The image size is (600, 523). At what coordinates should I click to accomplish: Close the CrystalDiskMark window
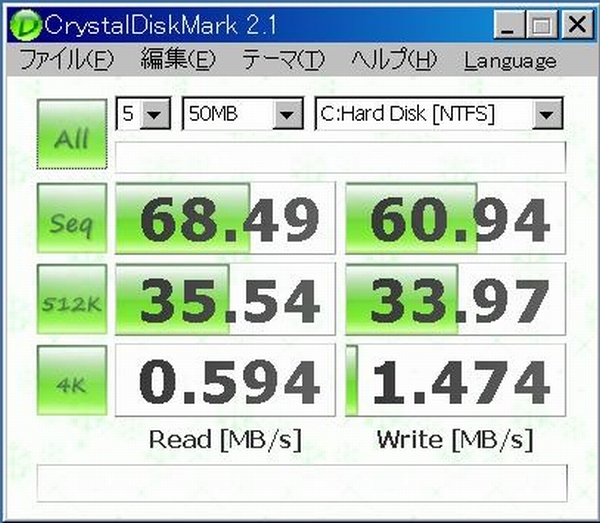pos(577,24)
